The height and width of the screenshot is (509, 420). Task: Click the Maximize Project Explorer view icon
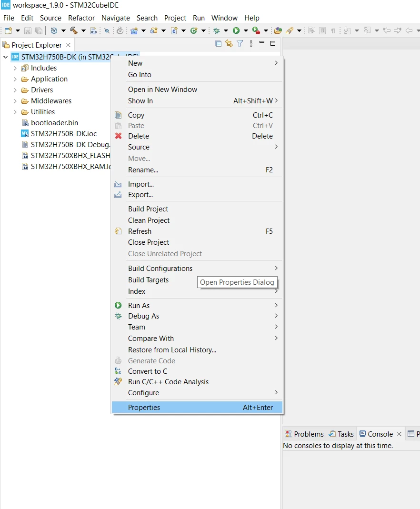273,43
